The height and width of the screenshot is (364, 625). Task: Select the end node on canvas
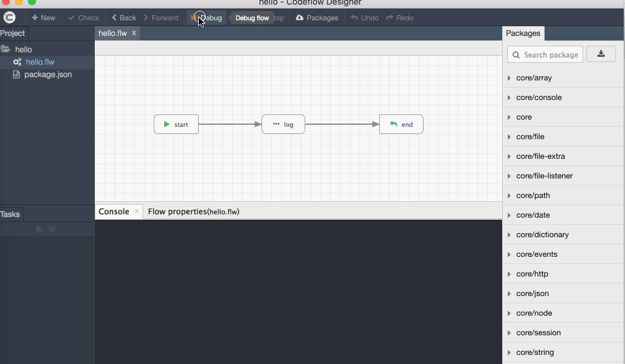(x=401, y=124)
